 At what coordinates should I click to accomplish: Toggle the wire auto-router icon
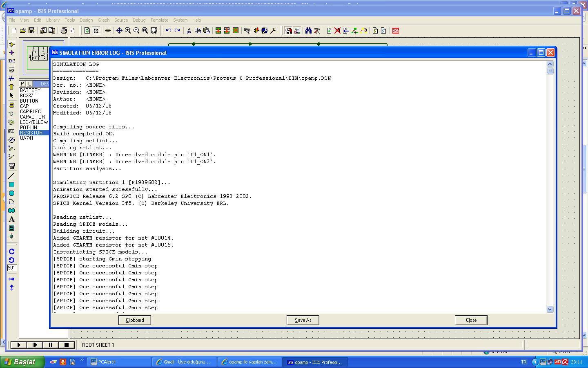[x=297, y=31]
